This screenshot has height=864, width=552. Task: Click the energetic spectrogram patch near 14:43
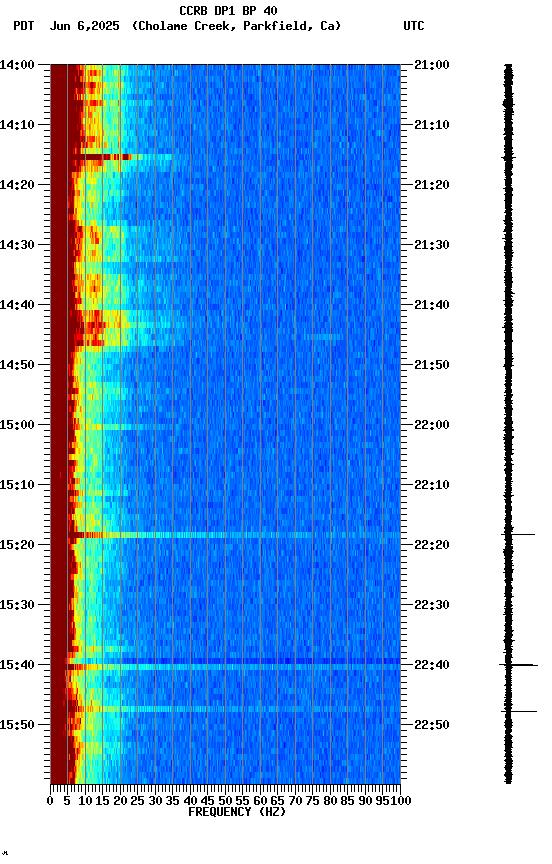105,328
